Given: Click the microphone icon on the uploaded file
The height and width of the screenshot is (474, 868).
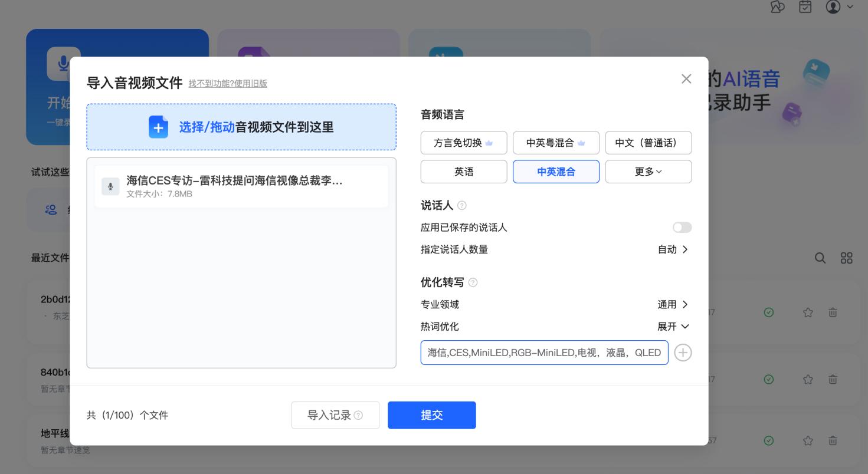Looking at the screenshot, I should [110, 186].
